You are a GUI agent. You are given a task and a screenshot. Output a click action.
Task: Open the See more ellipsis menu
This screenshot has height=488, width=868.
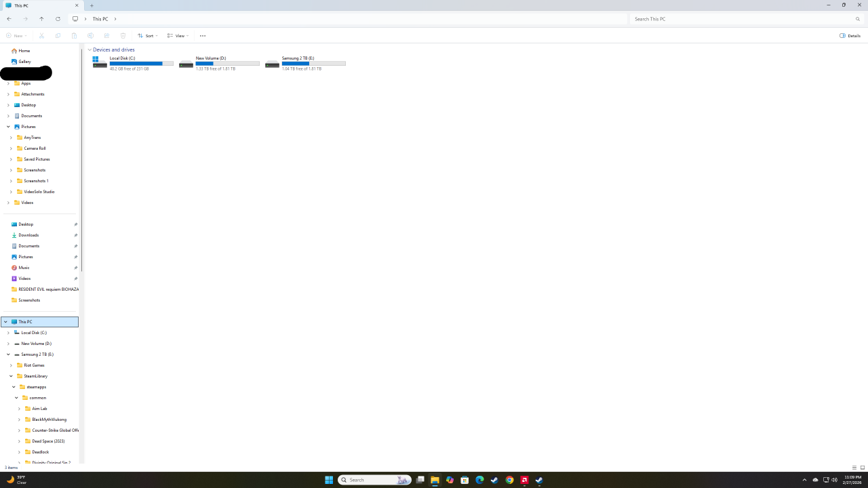click(x=202, y=36)
